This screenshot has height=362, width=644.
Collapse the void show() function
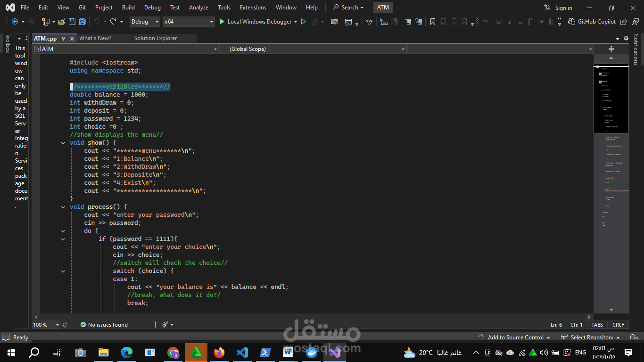tap(63, 143)
